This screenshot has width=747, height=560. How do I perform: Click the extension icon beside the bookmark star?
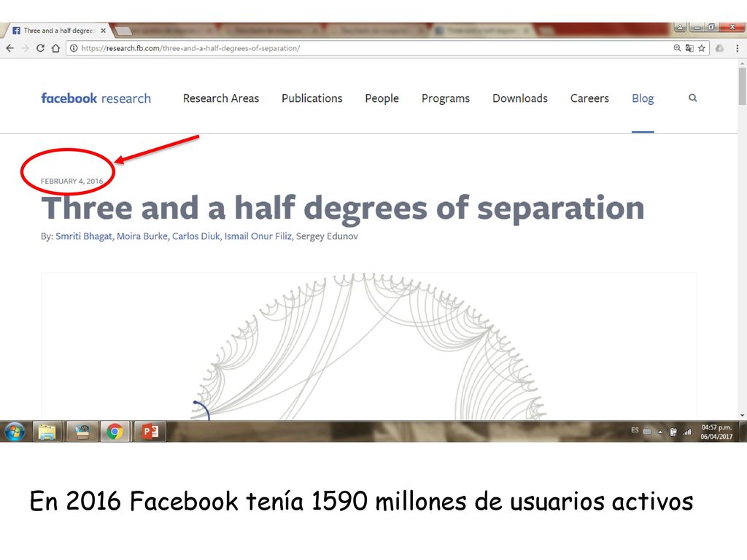pyautogui.click(x=720, y=48)
